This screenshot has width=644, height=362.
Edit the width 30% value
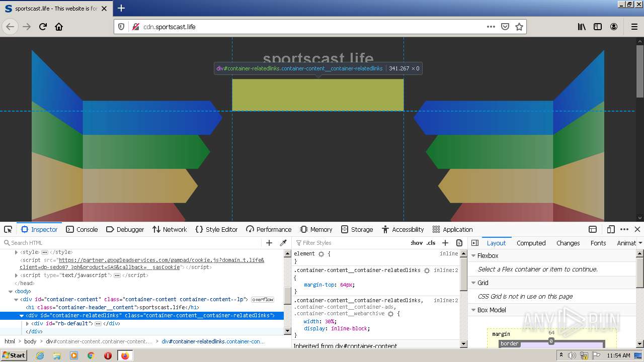click(330, 321)
